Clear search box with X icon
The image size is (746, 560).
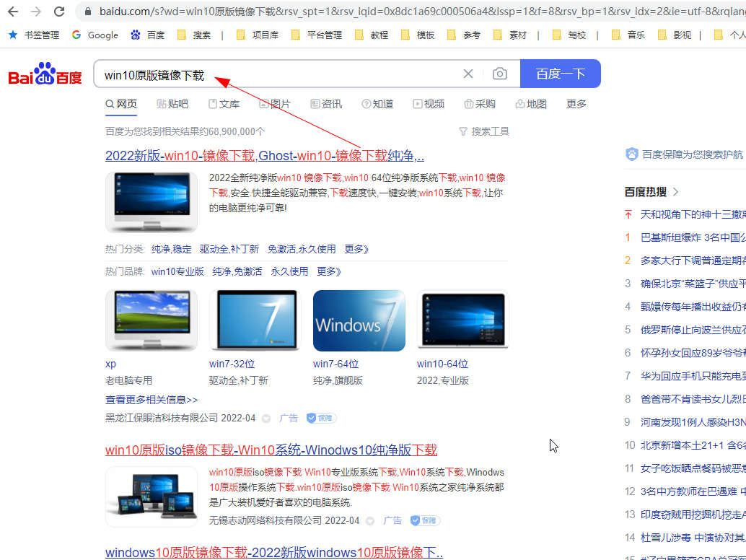point(468,74)
